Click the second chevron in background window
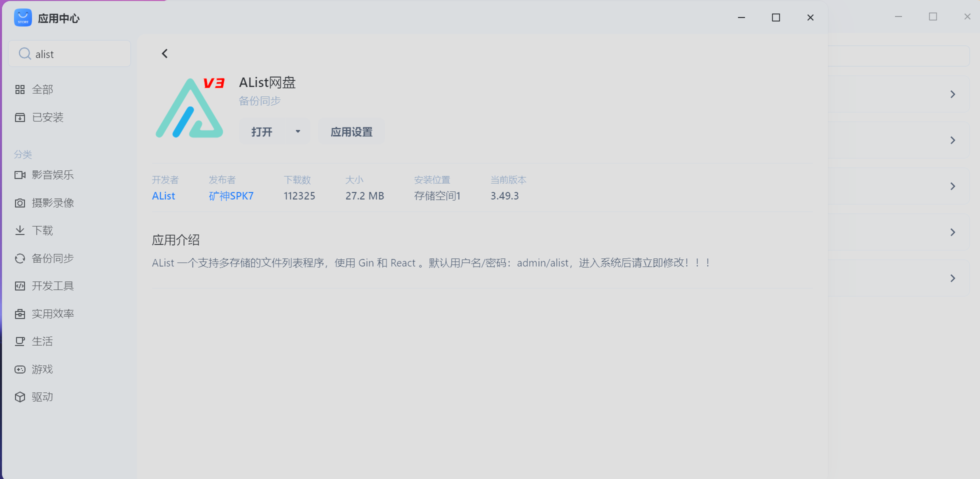Viewport: 980px width, 479px height. (x=952, y=140)
